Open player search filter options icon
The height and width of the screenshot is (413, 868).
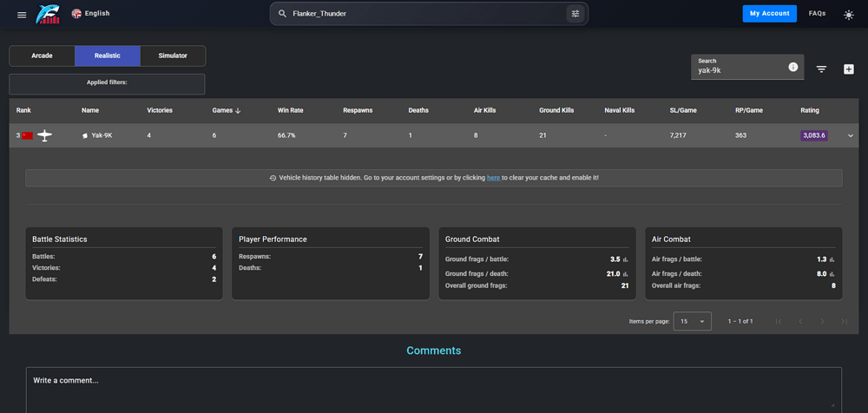click(x=575, y=14)
